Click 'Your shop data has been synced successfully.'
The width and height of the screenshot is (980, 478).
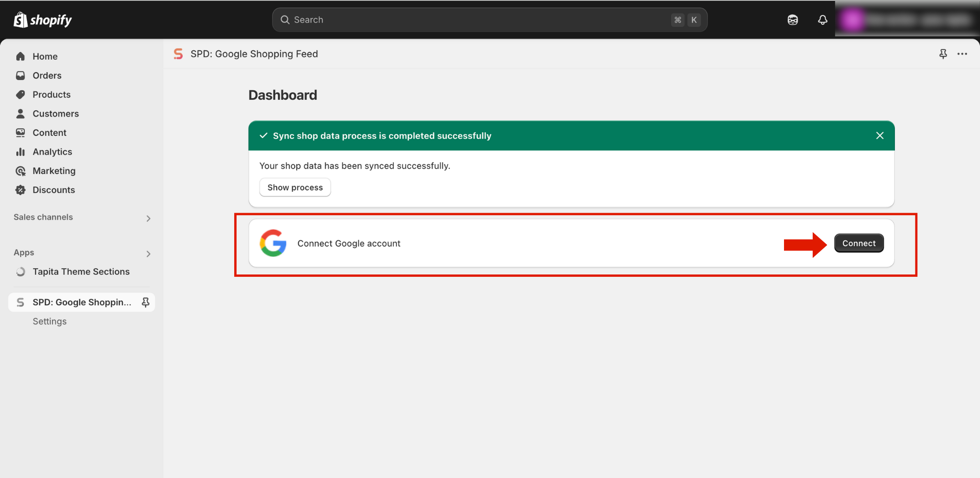(x=355, y=166)
